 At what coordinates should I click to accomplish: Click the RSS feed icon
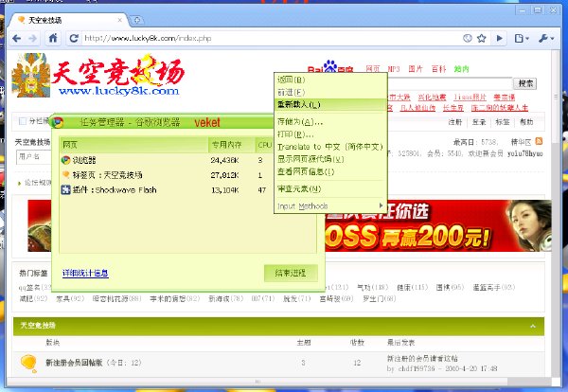[x=539, y=141]
